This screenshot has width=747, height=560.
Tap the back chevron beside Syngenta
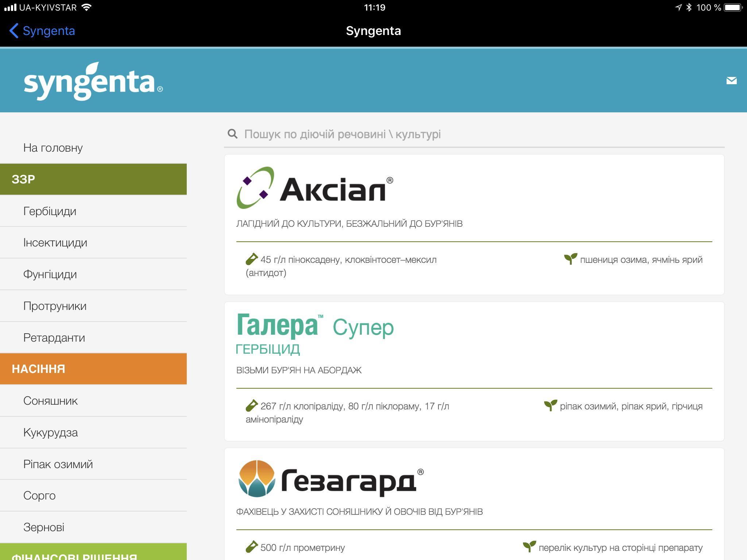(14, 31)
